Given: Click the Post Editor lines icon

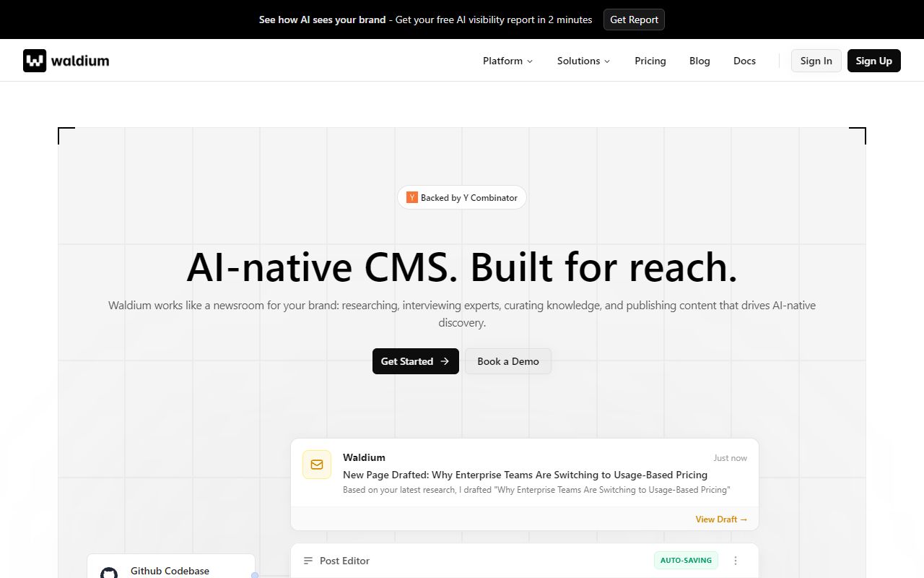Looking at the screenshot, I should [308, 561].
